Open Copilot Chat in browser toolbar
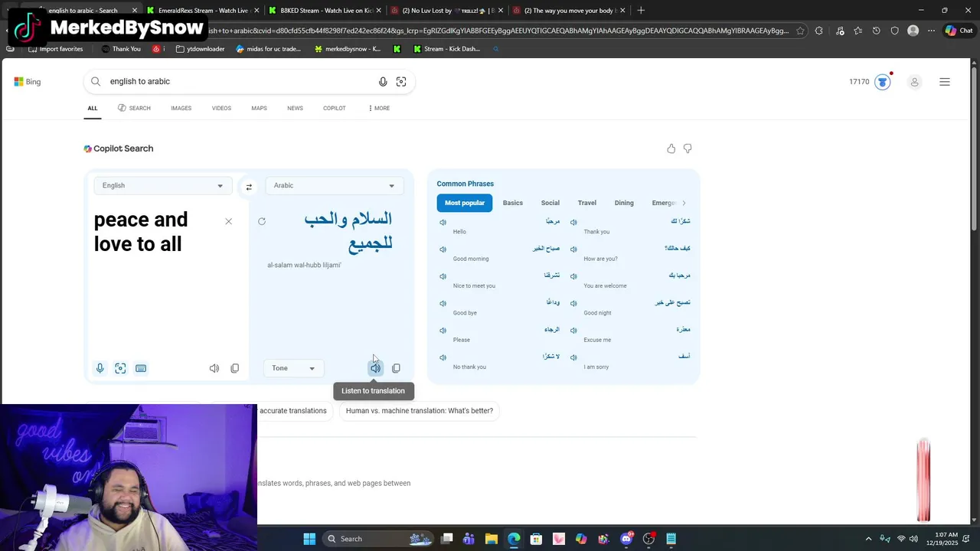Viewport: 980px width, 551px height. point(958,31)
